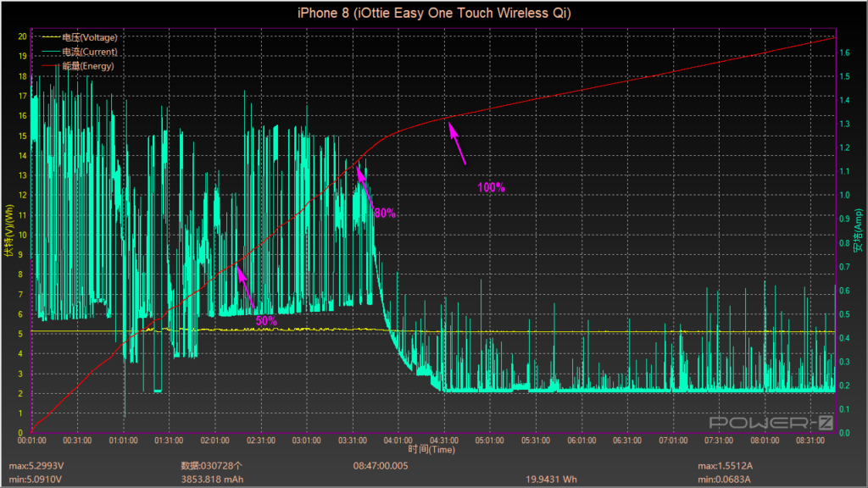The width and height of the screenshot is (868, 488).
Task: Click the 15 tick on the left voltage axis
Action: point(22,136)
